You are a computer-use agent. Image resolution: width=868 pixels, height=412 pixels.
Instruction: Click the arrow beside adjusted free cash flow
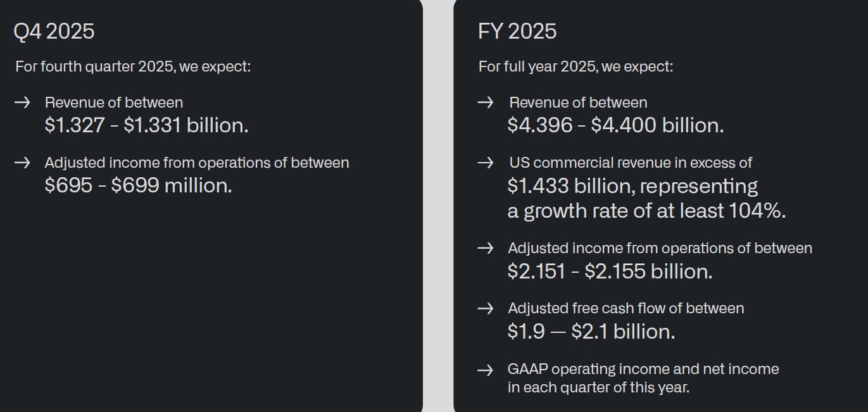[486, 308]
